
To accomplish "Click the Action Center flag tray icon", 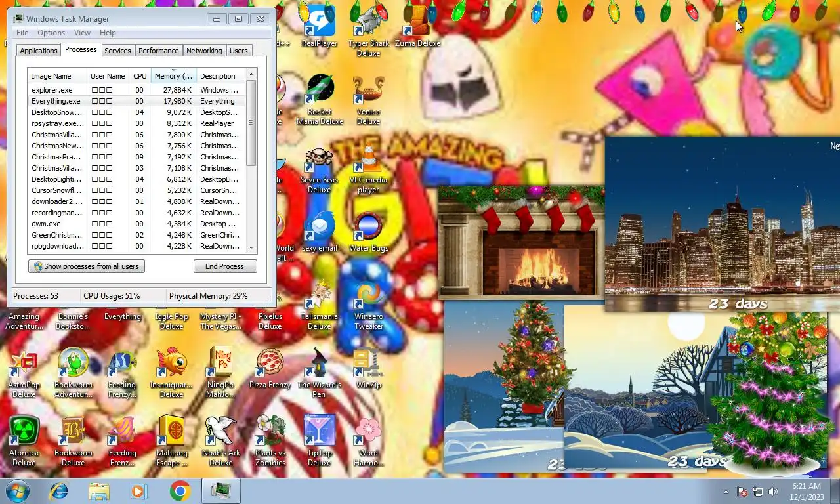I will point(742,492).
